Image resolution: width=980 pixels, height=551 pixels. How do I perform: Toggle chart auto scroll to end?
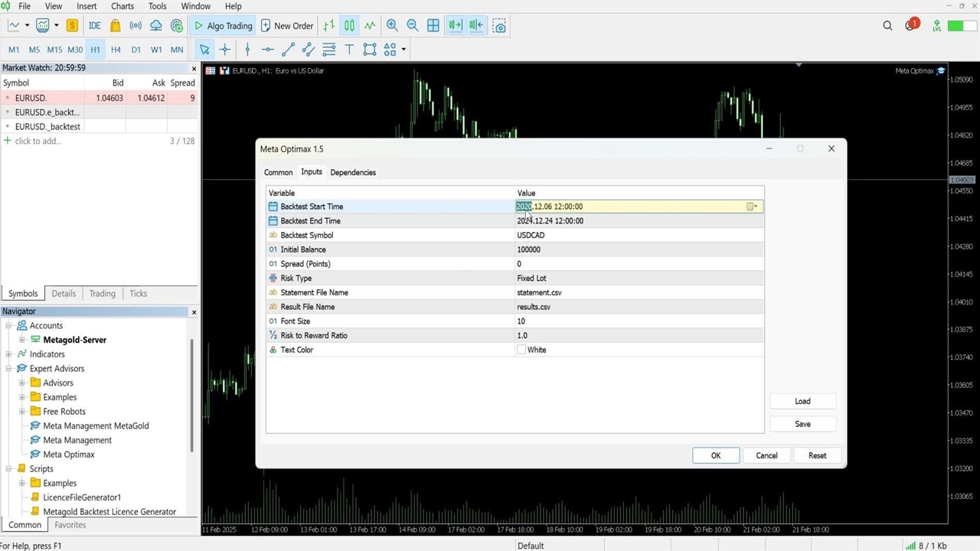point(456,25)
